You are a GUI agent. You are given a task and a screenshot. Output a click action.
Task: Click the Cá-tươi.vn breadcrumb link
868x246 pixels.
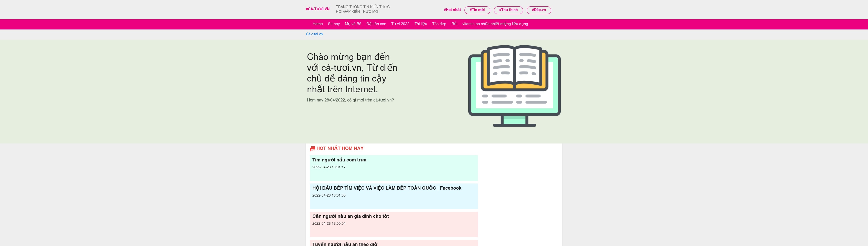point(314,34)
